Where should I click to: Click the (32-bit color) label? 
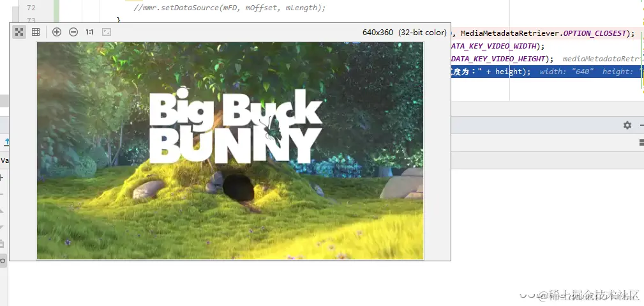[423, 33]
